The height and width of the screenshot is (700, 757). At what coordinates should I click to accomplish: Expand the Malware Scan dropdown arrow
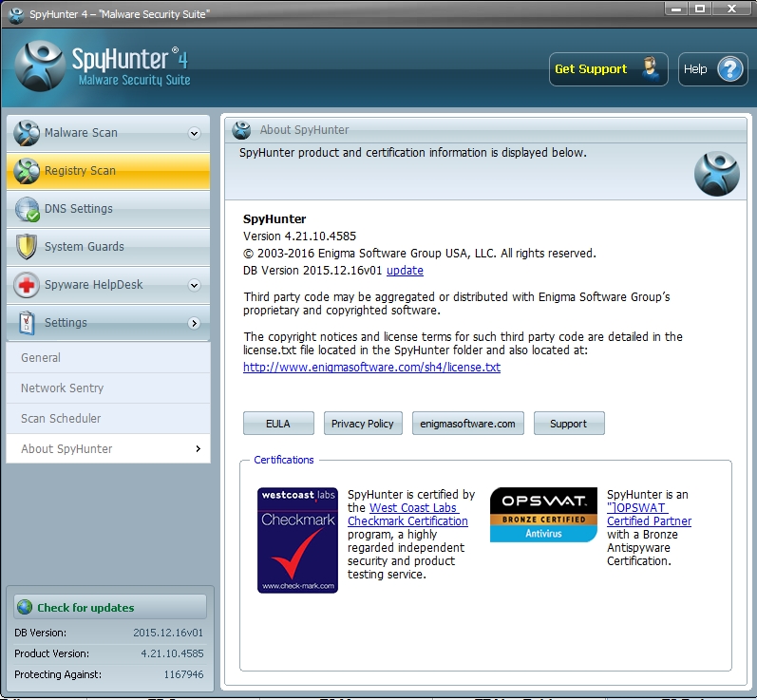(x=194, y=133)
